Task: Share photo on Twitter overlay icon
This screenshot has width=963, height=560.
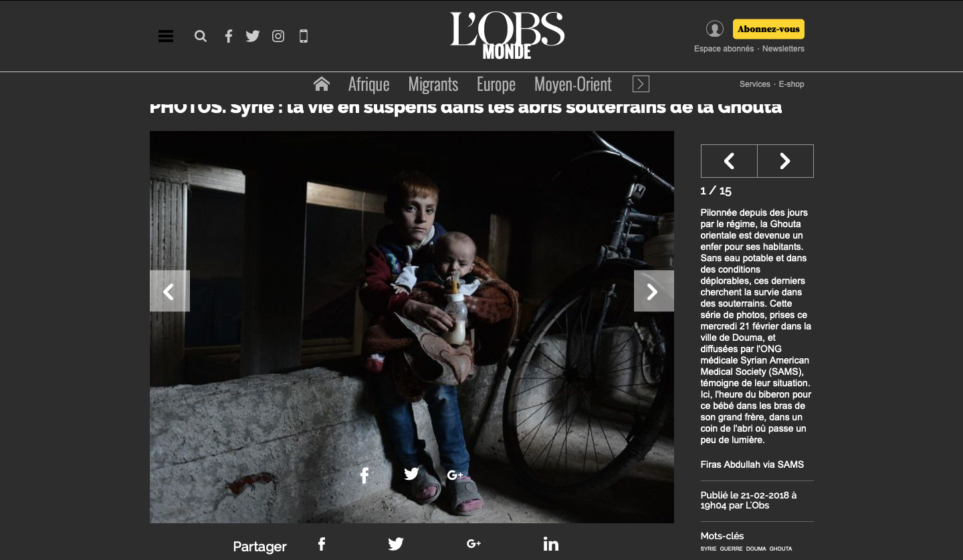Action: tap(412, 474)
